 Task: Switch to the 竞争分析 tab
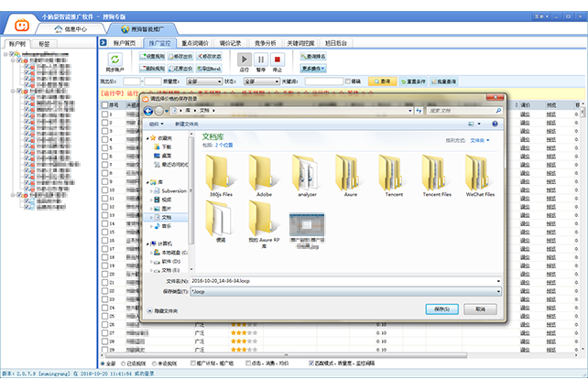pyautogui.click(x=265, y=42)
